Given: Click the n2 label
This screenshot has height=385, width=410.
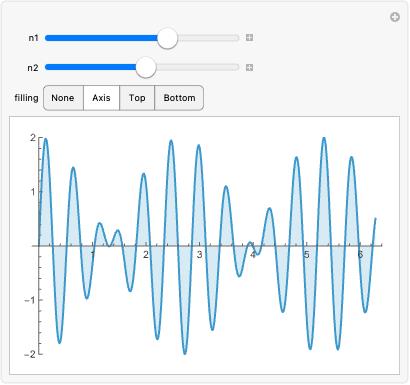Looking at the screenshot, I should point(33,68).
